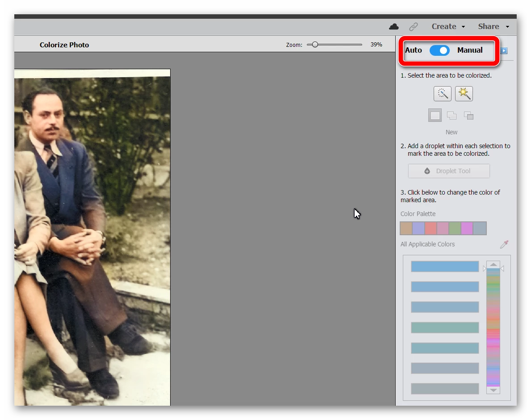The image size is (531, 420).
Task: Pick the tan palette swatch
Action: pos(406,229)
